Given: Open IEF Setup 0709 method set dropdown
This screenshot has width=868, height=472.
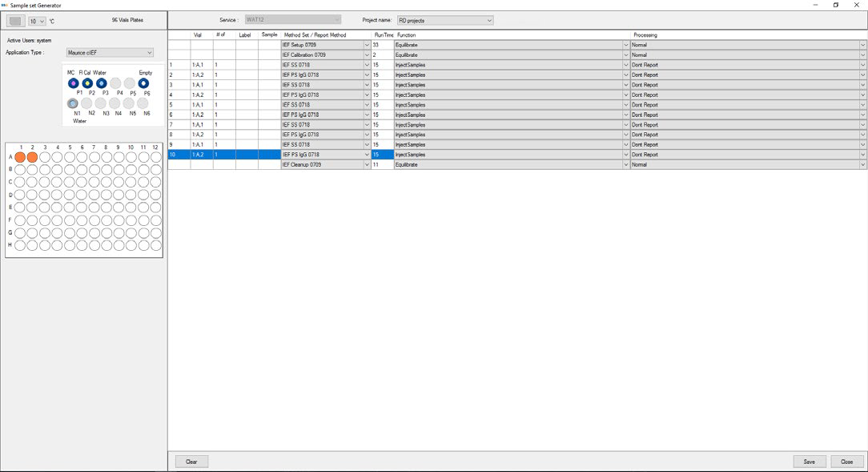Looking at the screenshot, I should point(367,45).
